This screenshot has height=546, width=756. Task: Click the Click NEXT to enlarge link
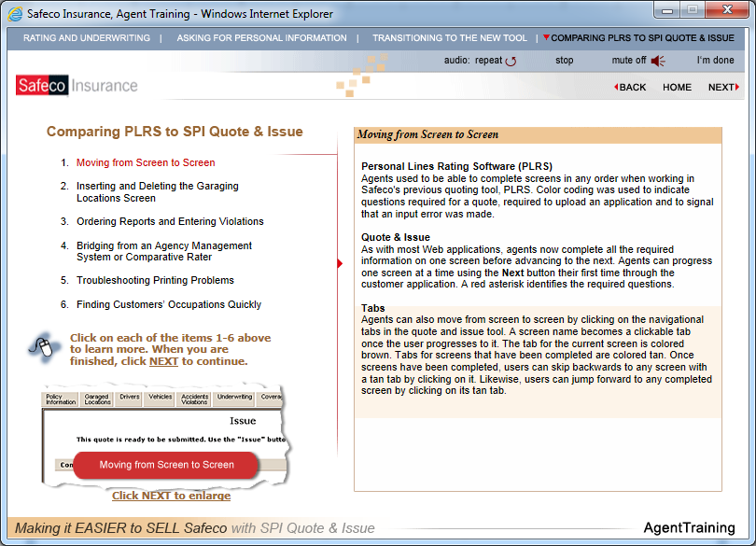pos(171,496)
